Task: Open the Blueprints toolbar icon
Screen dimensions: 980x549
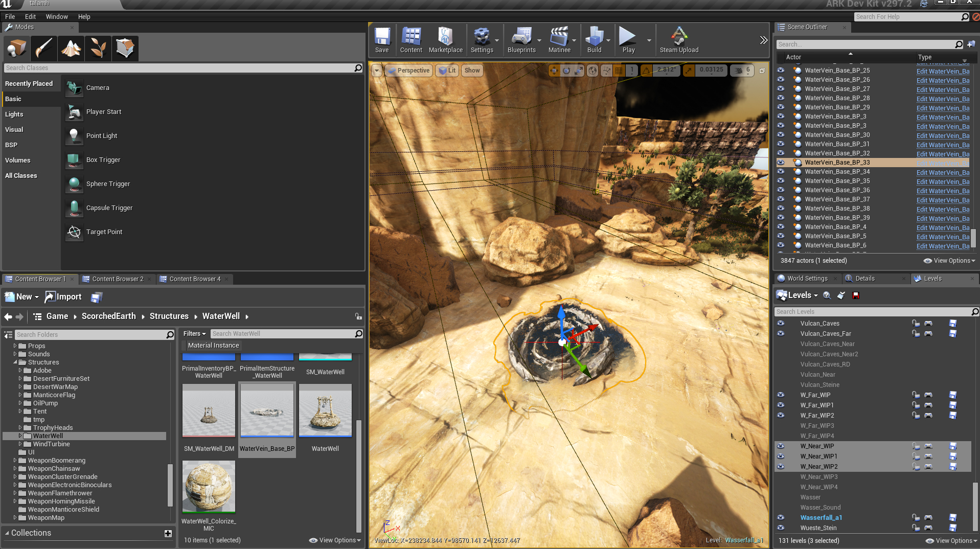Action: [521, 40]
